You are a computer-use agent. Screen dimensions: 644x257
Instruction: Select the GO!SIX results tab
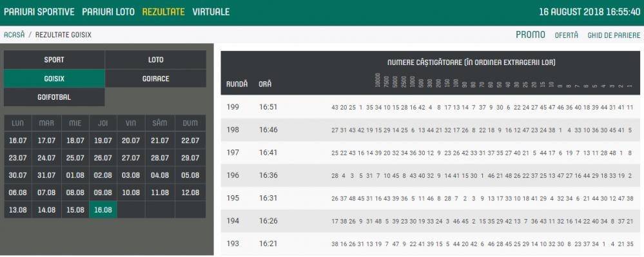[54, 79]
